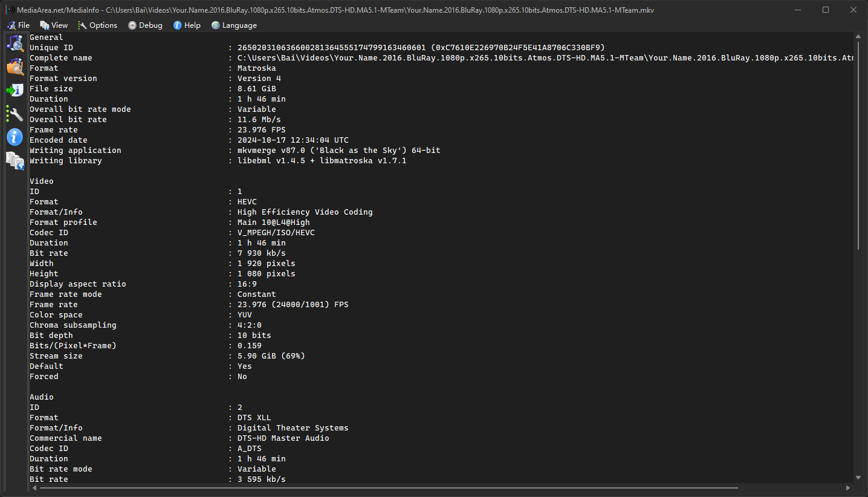
Task: Open the View menu
Action: click(x=54, y=25)
